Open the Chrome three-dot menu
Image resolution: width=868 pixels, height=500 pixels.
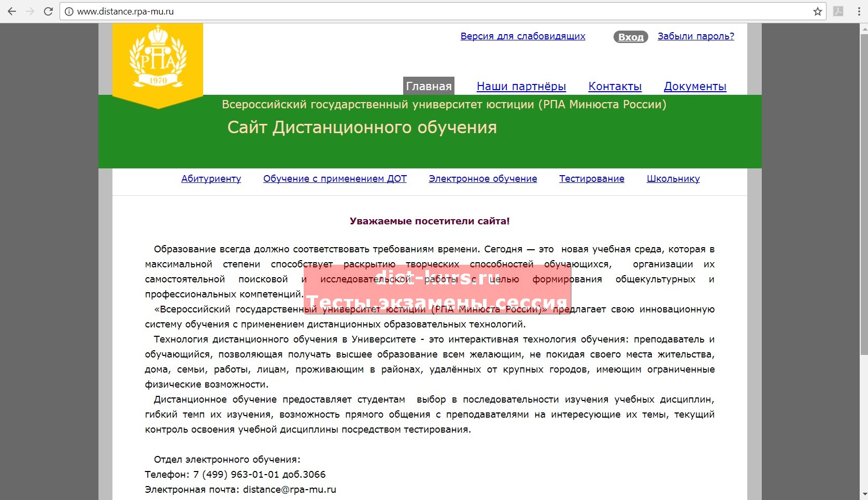tap(859, 11)
